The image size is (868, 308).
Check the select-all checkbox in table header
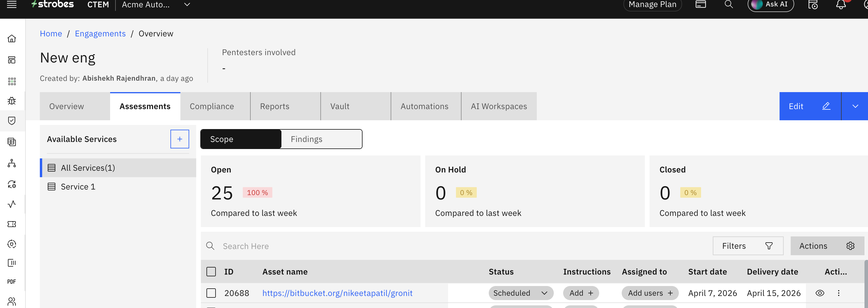click(x=211, y=272)
